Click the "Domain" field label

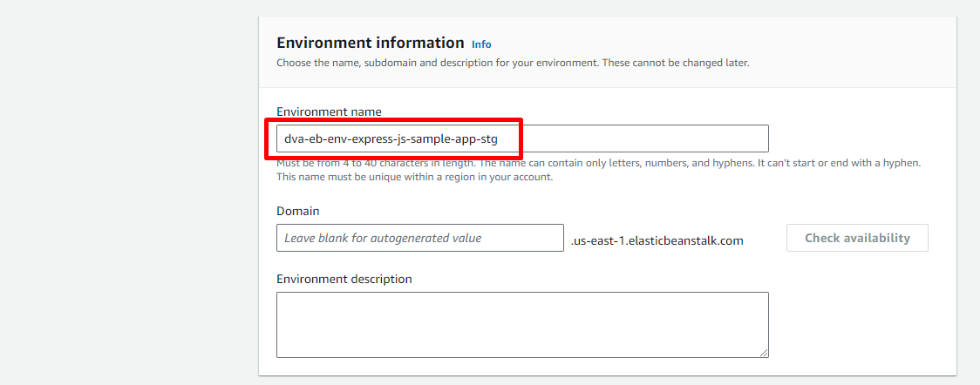coord(297,211)
